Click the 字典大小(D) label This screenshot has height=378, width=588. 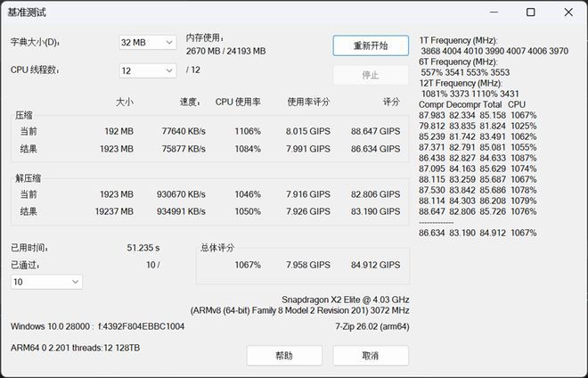(35, 42)
